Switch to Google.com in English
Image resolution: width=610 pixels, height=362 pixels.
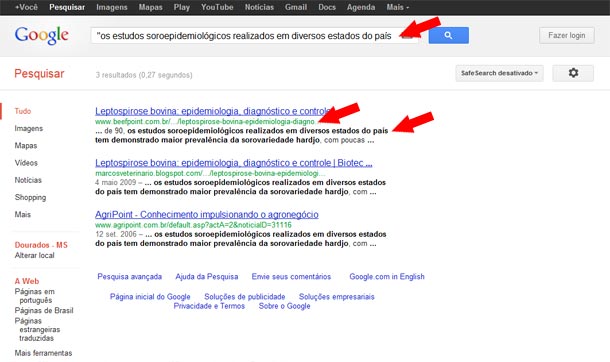click(x=387, y=276)
